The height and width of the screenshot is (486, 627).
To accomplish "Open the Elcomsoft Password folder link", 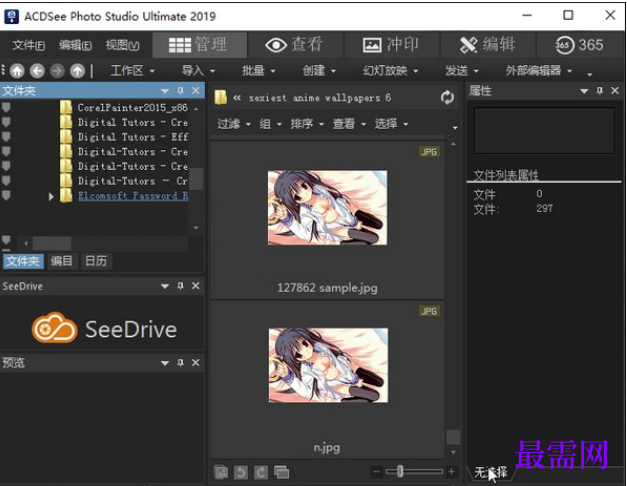I will [132, 196].
